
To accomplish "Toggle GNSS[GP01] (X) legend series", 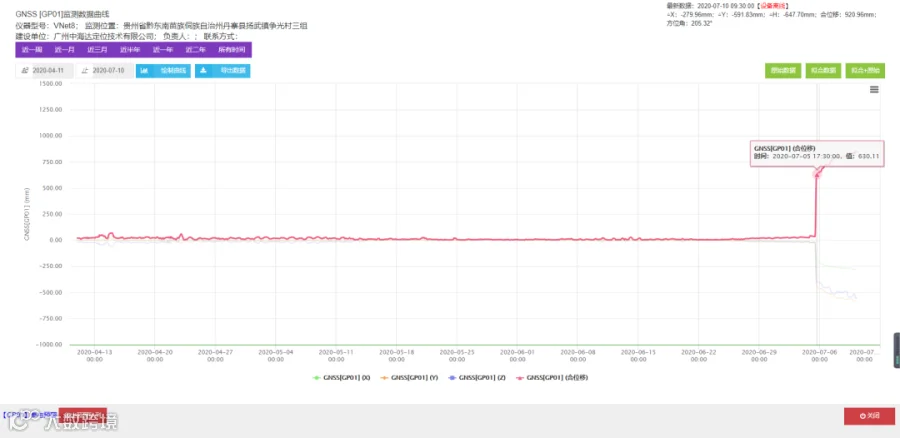I will tap(342, 378).
